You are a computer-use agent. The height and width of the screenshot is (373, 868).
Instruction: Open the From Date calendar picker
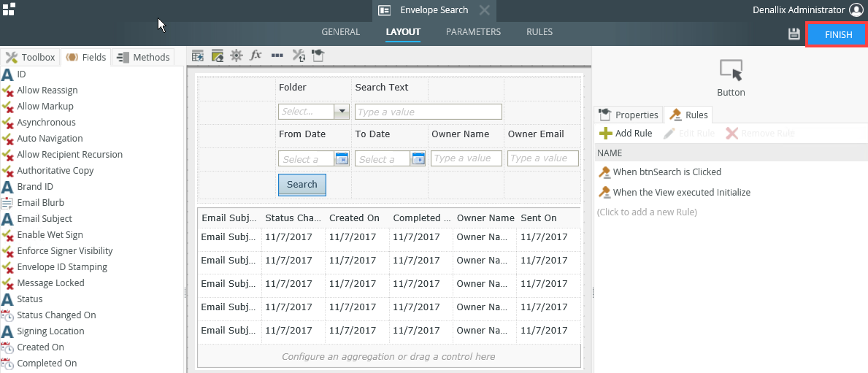pos(342,159)
